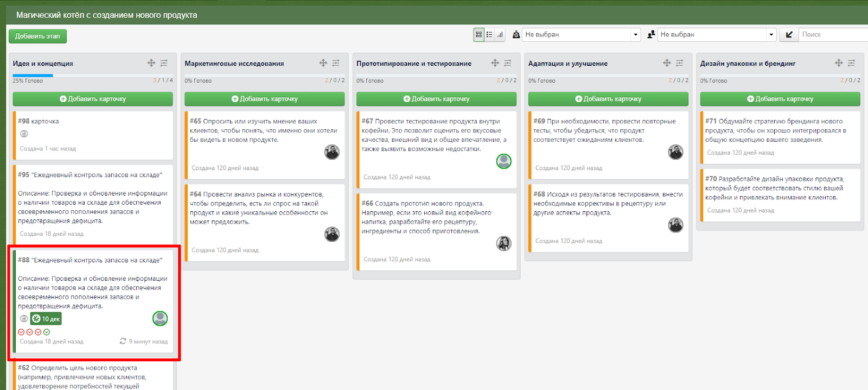Viewport: 868px width, 390px height.
Task: Focus the 'Поиск' search field
Action: (x=833, y=34)
